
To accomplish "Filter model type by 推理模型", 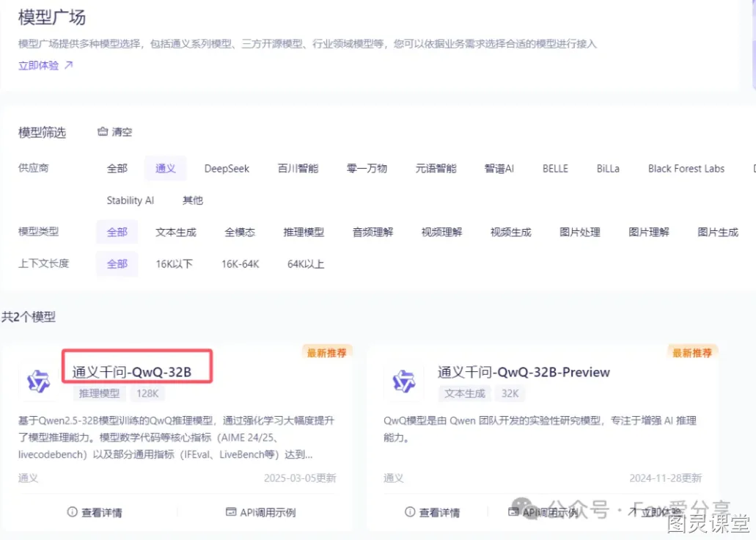I will pyautogui.click(x=304, y=232).
